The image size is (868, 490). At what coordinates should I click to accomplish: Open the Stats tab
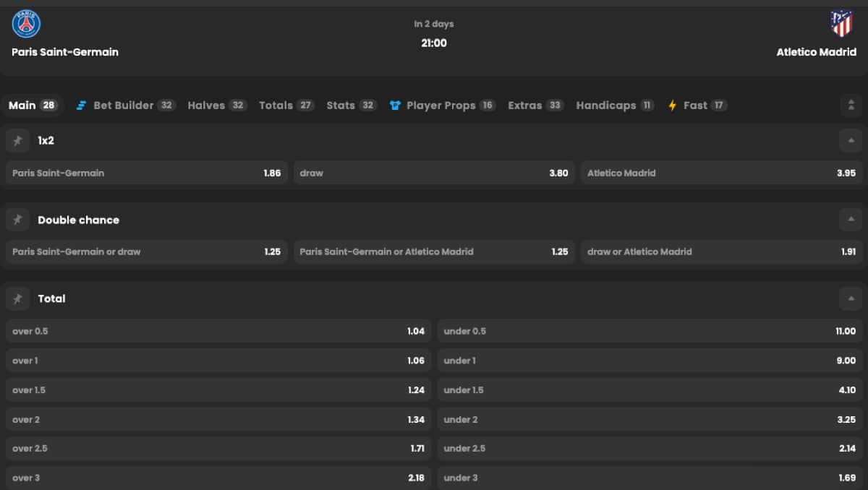352,106
